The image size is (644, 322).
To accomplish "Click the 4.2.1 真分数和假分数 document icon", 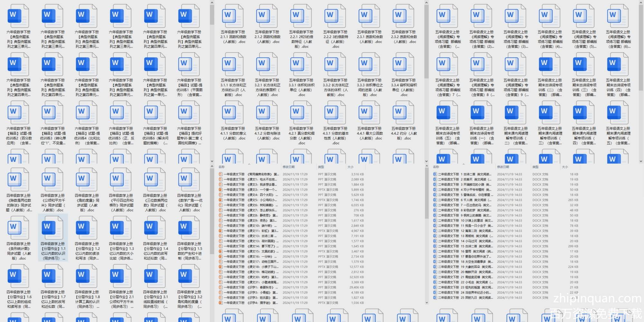I will coord(301,113).
